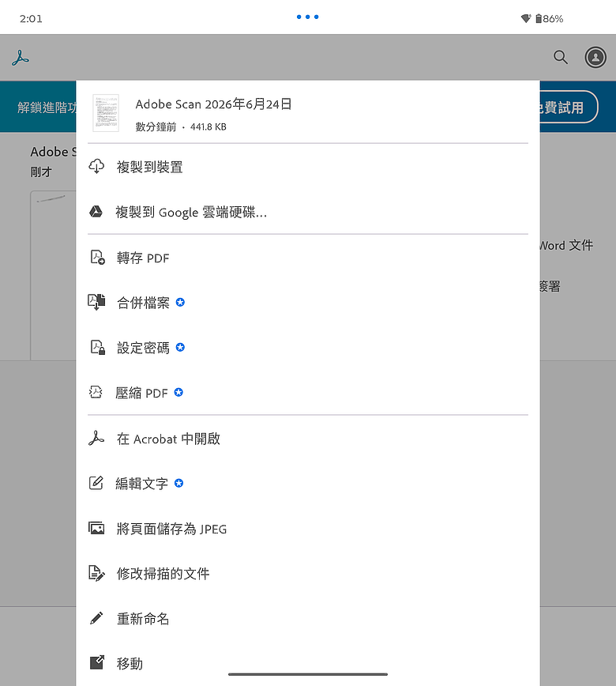Tap the 簽署 option behind the sheet
This screenshot has width=616, height=686.
(550, 286)
